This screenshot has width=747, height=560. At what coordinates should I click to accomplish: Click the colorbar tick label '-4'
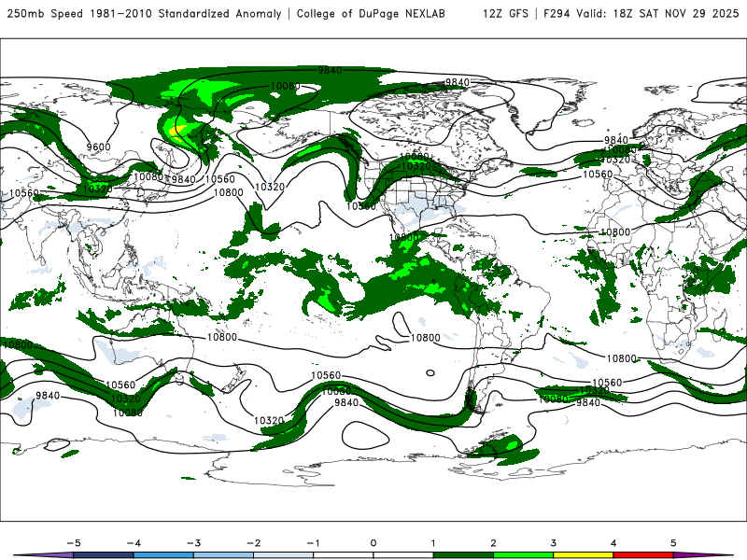pos(134,543)
